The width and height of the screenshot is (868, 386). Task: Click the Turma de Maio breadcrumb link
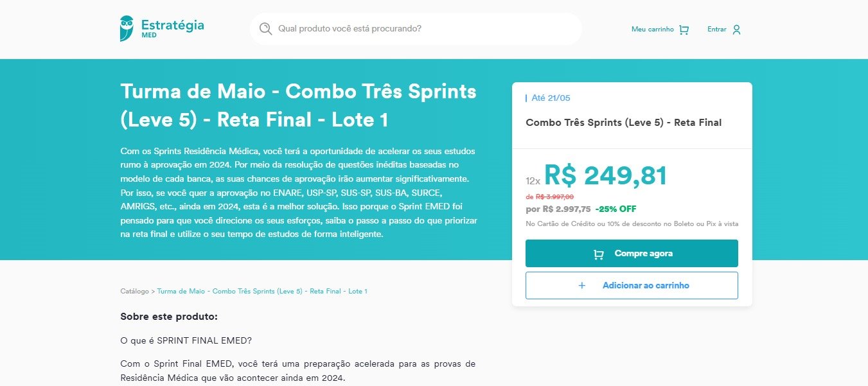(x=262, y=291)
